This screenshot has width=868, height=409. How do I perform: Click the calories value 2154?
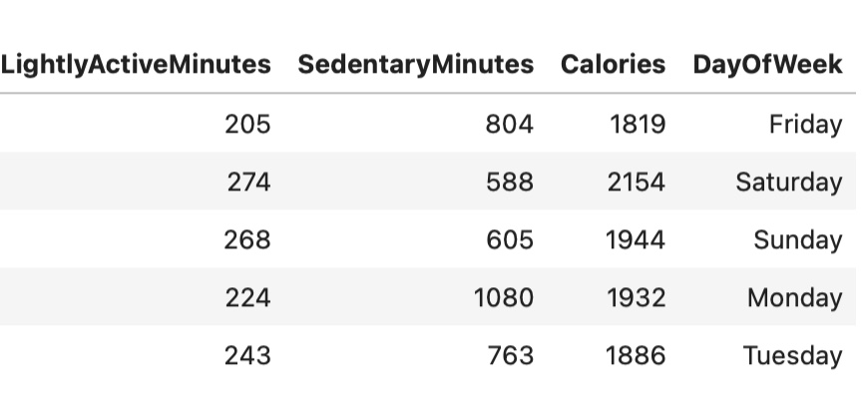point(636,183)
